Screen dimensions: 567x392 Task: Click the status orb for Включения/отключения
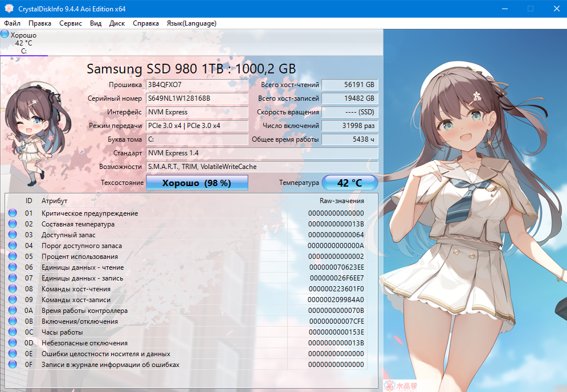click(13, 321)
